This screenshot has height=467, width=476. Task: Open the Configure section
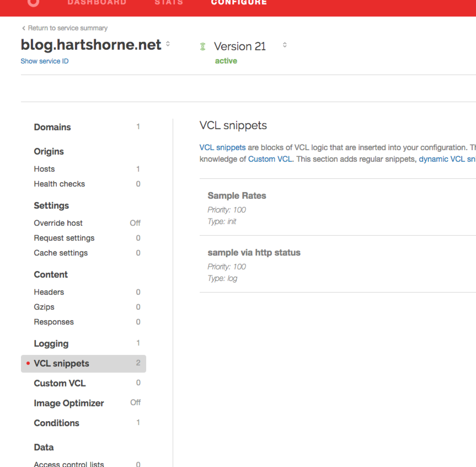click(239, 3)
